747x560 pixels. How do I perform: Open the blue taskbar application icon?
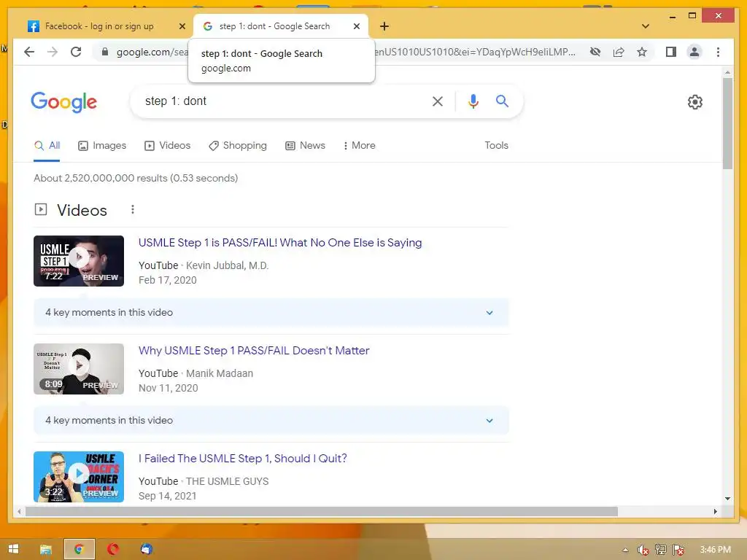(x=146, y=550)
